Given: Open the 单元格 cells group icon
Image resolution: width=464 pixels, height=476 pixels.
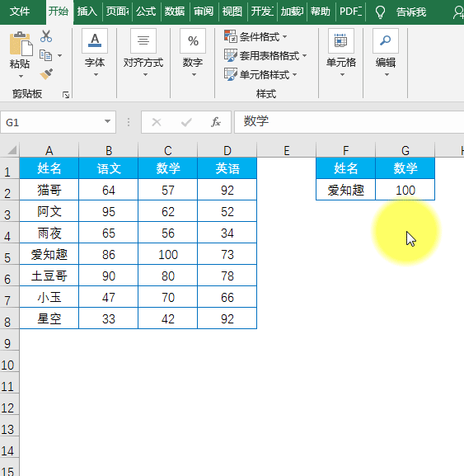Looking at the screenshot, I should (x=341, y=41).
